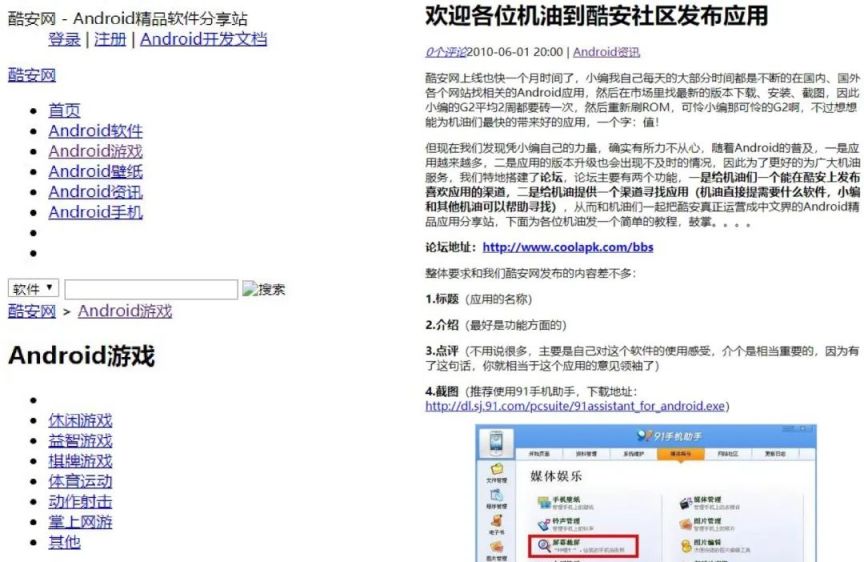This screenshot has width=864, height=562.
Task: Open the 动作射击 category
Action: (80, 501)
